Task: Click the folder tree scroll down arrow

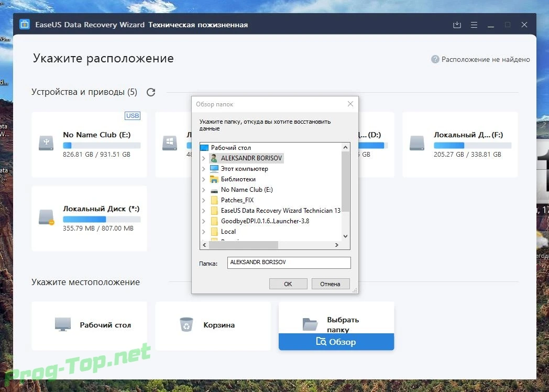Action: pos(345,236)
